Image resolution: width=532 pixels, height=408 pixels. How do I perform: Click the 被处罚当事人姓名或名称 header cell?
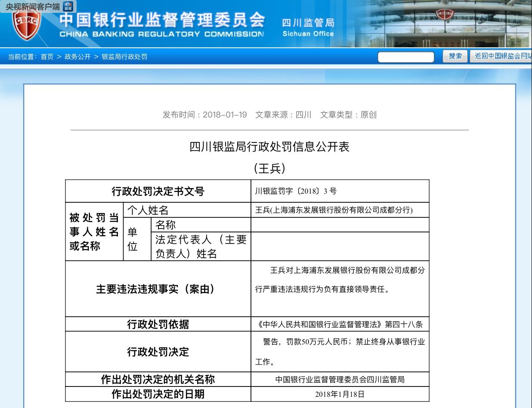(x=94, y=232)
